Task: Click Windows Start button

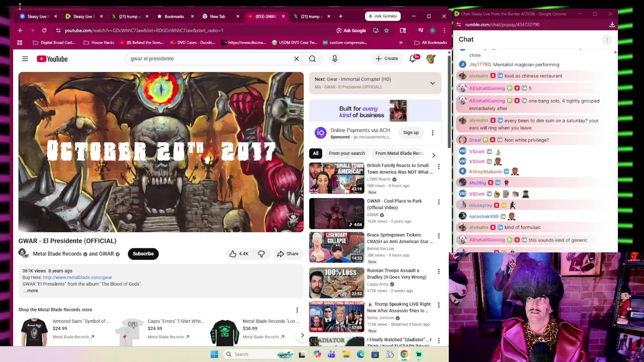Action: point(214,354)
